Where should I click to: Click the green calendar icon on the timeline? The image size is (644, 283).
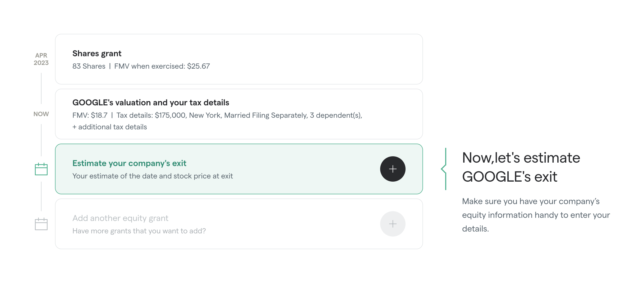41,169
